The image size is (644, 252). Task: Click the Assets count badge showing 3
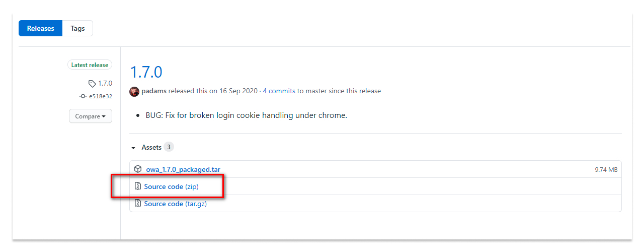pyautogui.click(x=169, y=147)
